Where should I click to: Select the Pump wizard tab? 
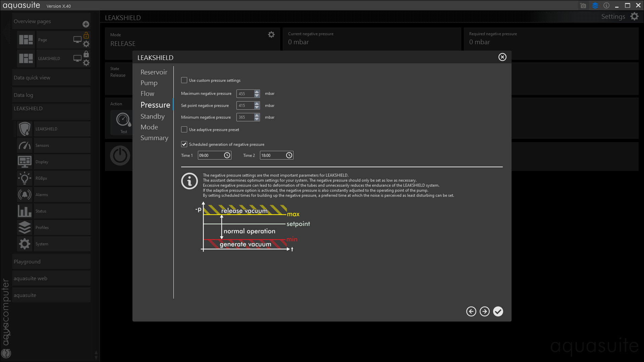[x=149, y=83]
